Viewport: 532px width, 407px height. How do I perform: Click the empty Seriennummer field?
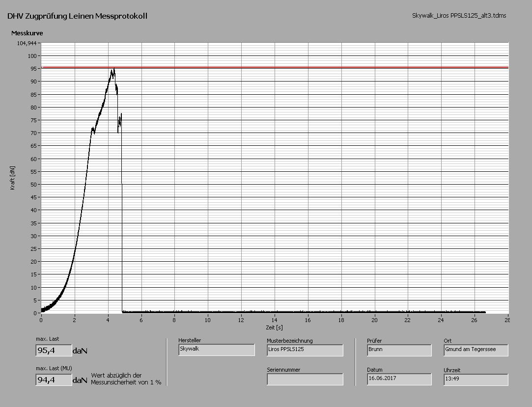[x=305, y=379]
